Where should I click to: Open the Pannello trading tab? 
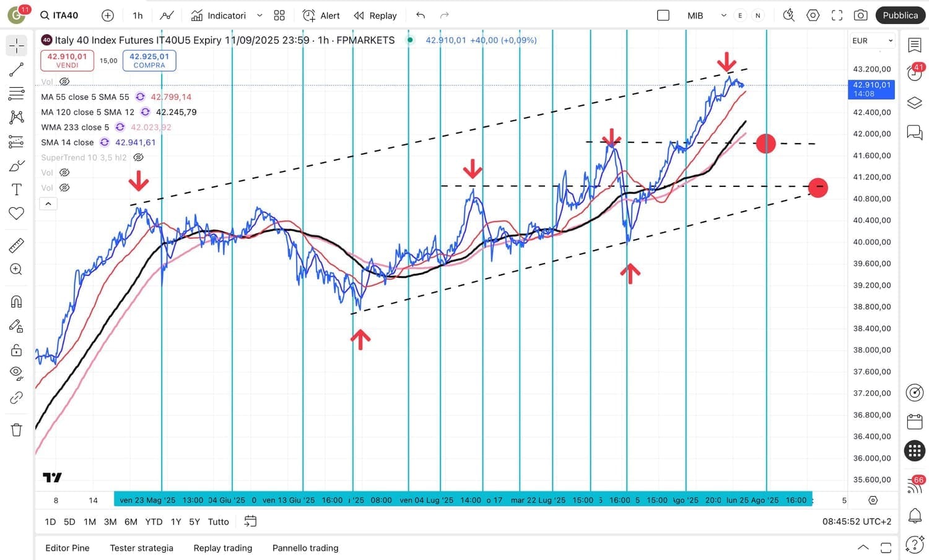(x=305, y=548)
